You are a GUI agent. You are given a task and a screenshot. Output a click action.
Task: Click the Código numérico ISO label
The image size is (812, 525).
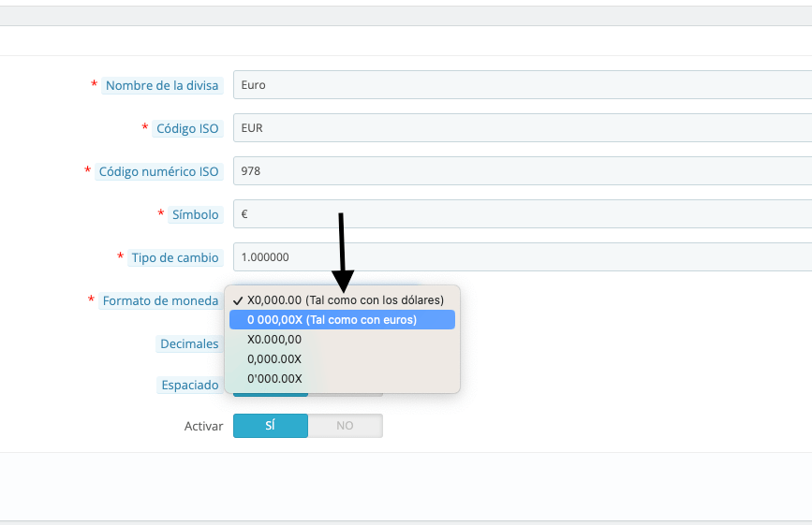(159, 171)
